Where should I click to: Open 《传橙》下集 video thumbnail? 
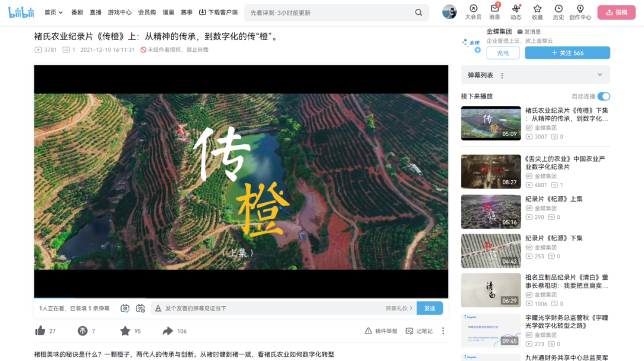(491, 124)
